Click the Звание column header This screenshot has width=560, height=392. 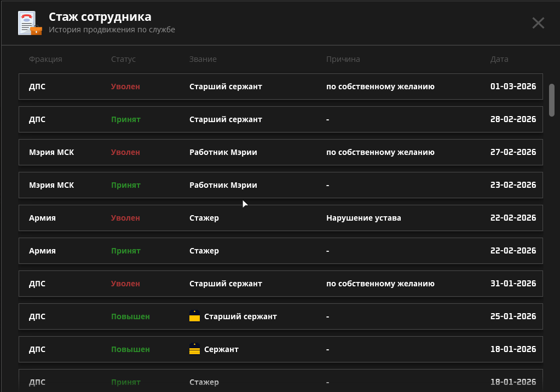[203, 59]
